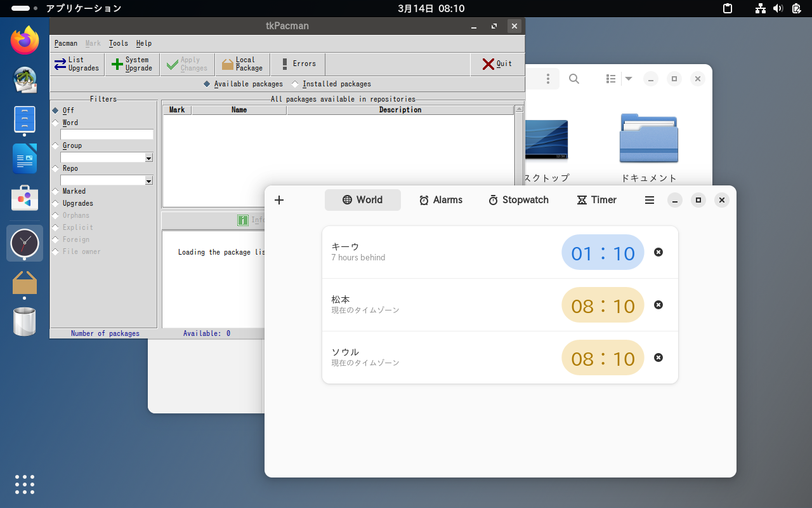Select the Upgrades filter radio button

(x=73, y=203)
